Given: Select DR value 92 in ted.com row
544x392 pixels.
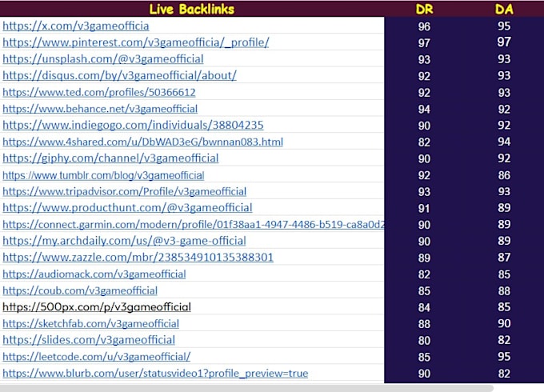Looking at the screenshot, I should (x=424, y=93).
